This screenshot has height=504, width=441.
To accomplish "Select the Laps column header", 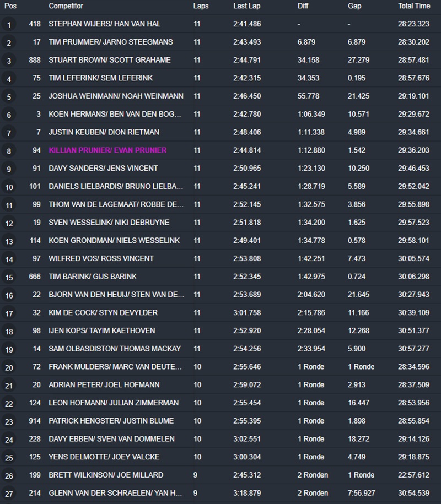I will point(201,6).
